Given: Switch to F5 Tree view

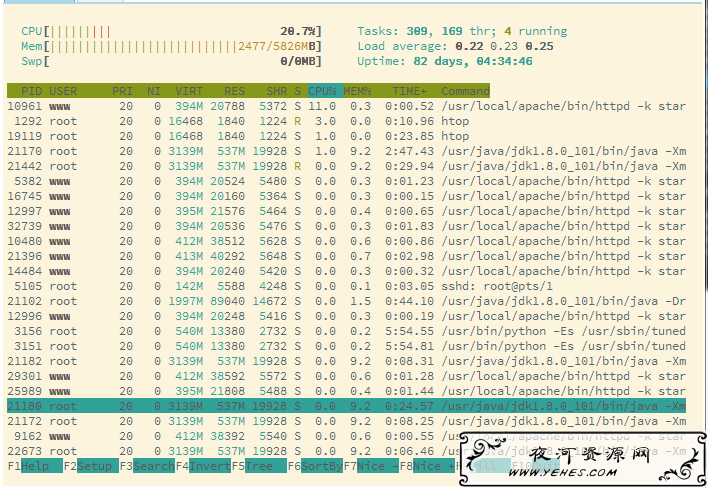Looking at the screenshot, I should tap(259, 466).
